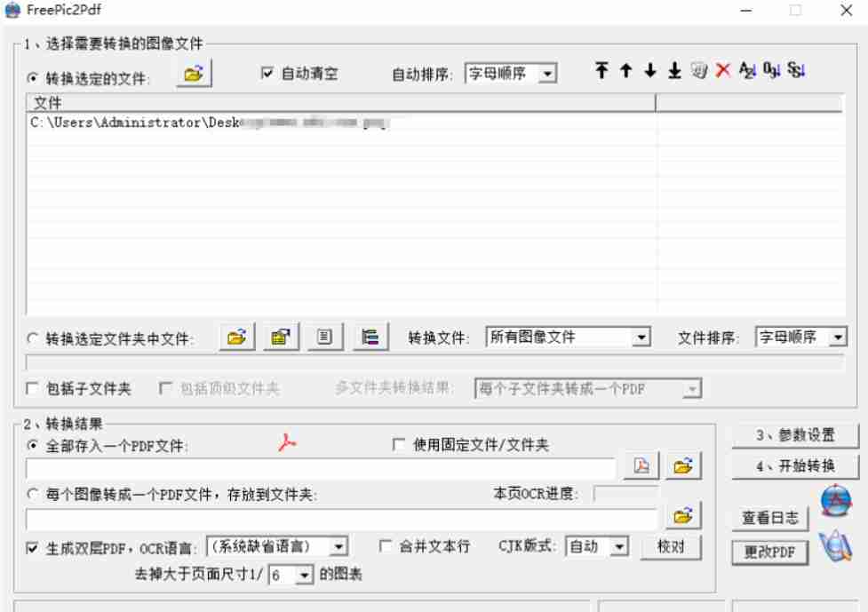Screen dimensions: 868x612
Task: Browse for the per-image PDF output folder
Action: point(683,516)
